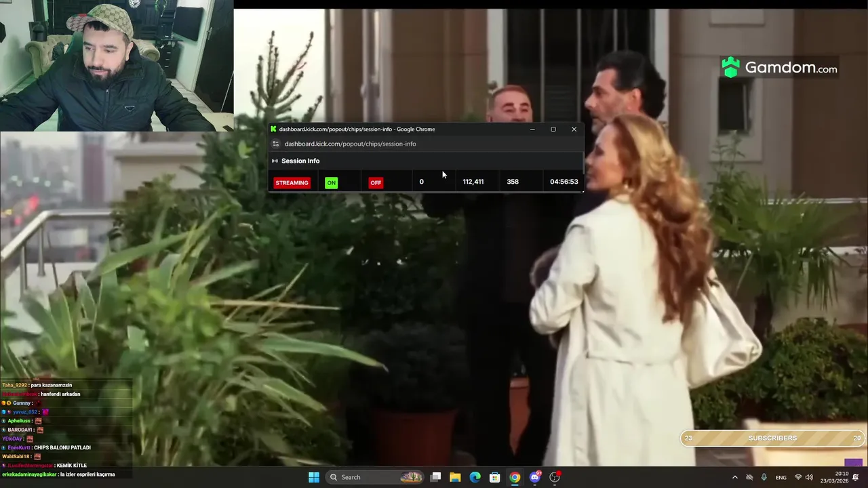Click chat message 'hanfendi arkadan'

60,394
